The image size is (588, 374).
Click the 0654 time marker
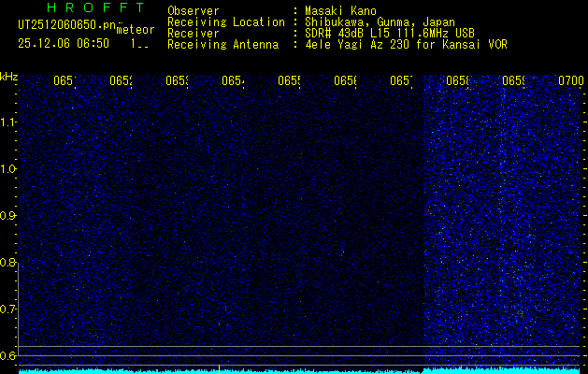pos(233,80)
